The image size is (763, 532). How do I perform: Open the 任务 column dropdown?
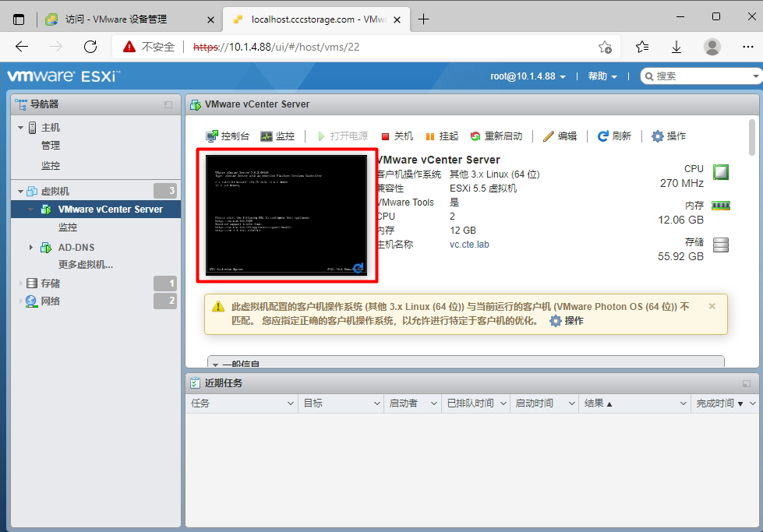pyautogui.click(x=290, y=403)
